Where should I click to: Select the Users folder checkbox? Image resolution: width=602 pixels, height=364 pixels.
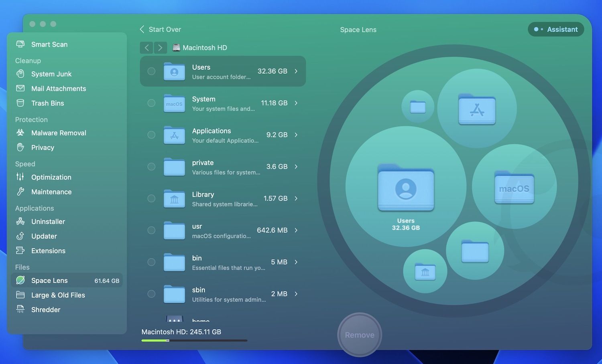pyautogui.click(x=151, y=71)
